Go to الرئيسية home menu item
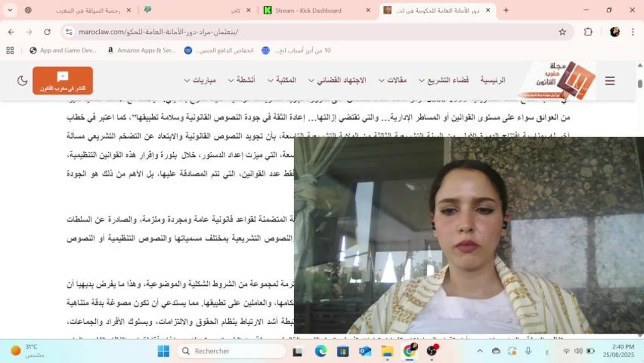 click(493, 81)
